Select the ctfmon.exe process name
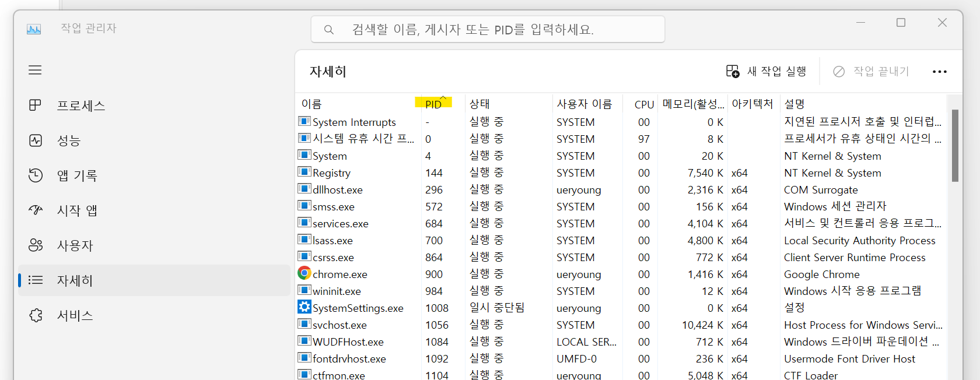The image size is (980, 380). (x=338, y=375)
